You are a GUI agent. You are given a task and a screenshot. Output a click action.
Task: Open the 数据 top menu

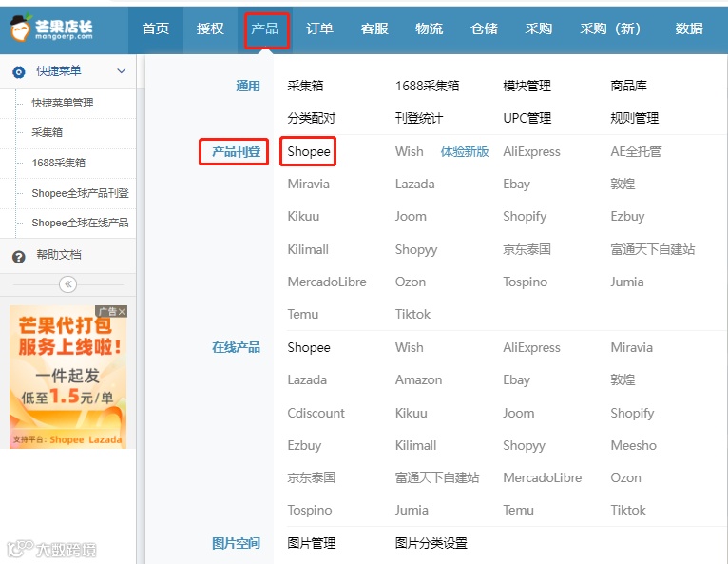[689, 29]
